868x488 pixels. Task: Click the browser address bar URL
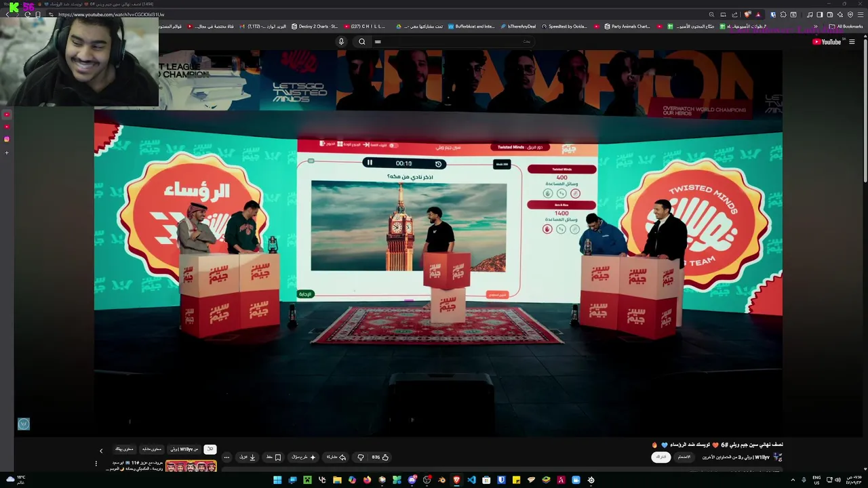(111, 14)
